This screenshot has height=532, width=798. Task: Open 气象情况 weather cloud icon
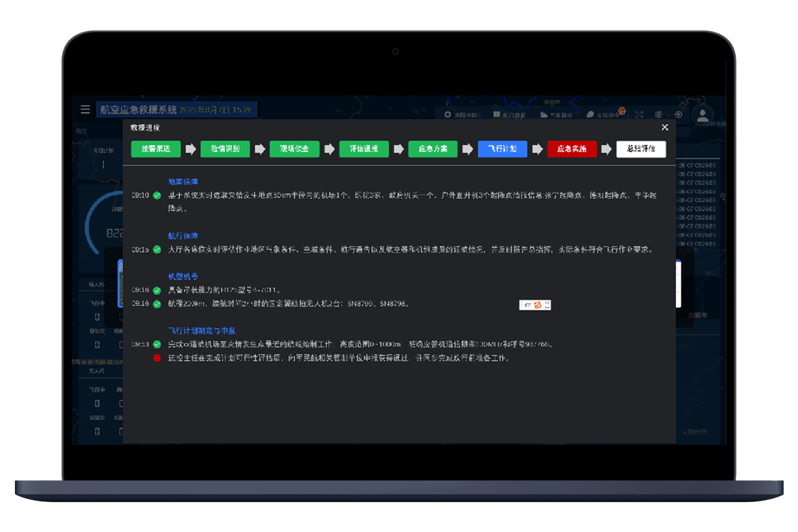tap(543, 115)
